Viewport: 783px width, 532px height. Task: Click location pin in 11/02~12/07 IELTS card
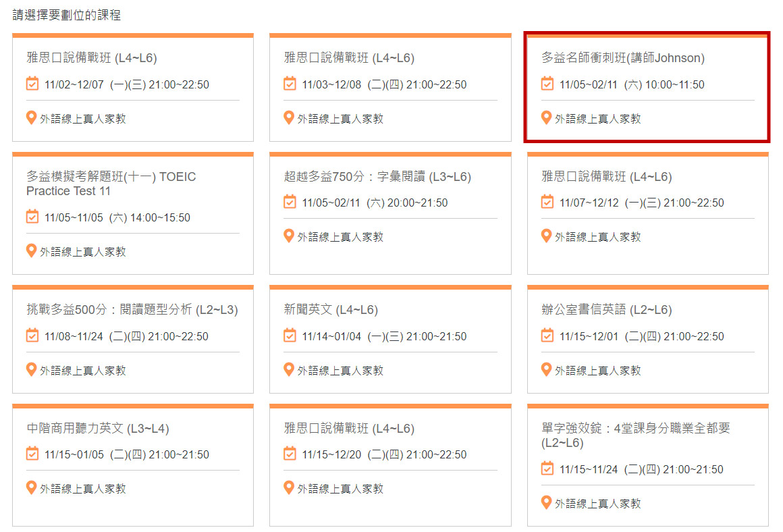pyautogui.click(x=31, y=118)
